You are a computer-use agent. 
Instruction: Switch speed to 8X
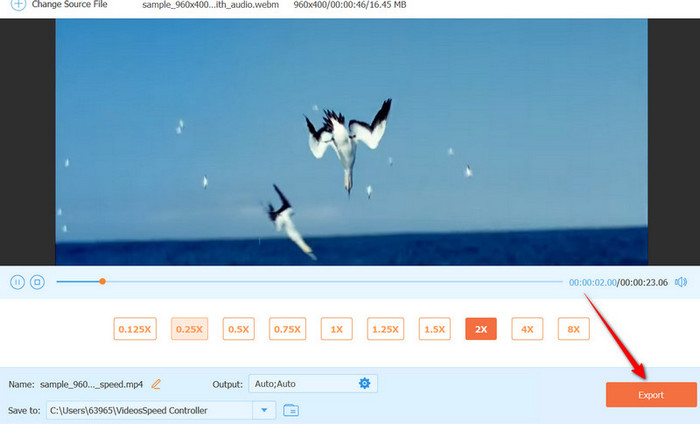pos(574,329)
